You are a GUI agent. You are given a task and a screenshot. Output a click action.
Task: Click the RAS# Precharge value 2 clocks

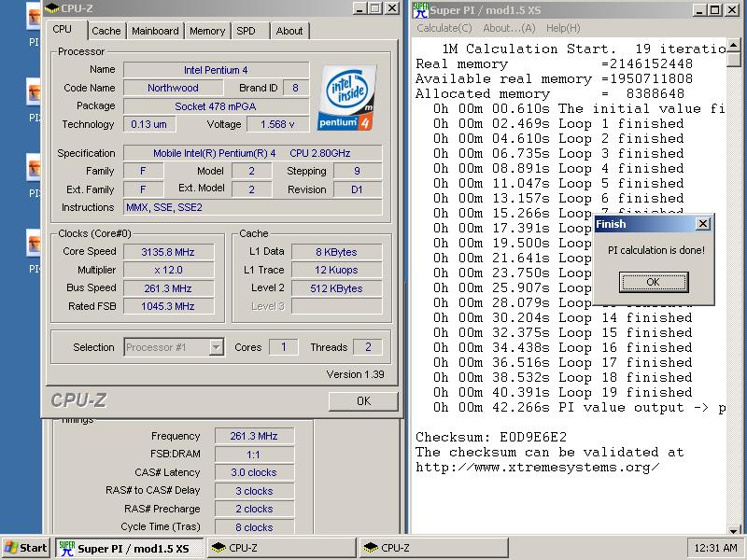tap(254, 509)
